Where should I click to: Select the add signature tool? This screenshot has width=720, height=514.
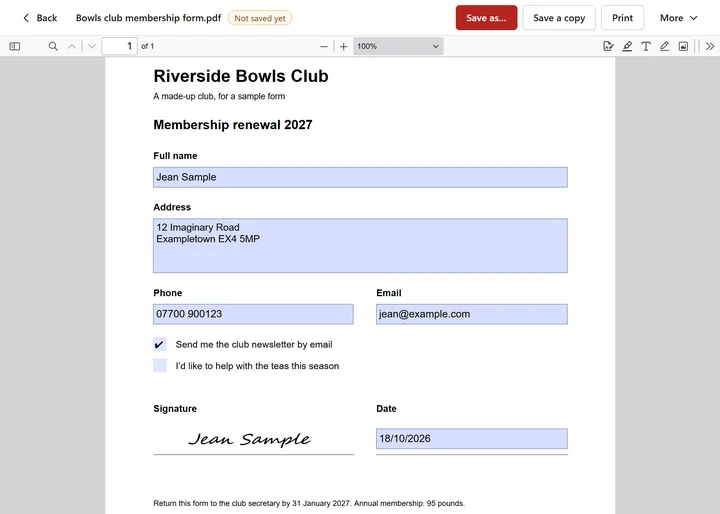(608, 46)
